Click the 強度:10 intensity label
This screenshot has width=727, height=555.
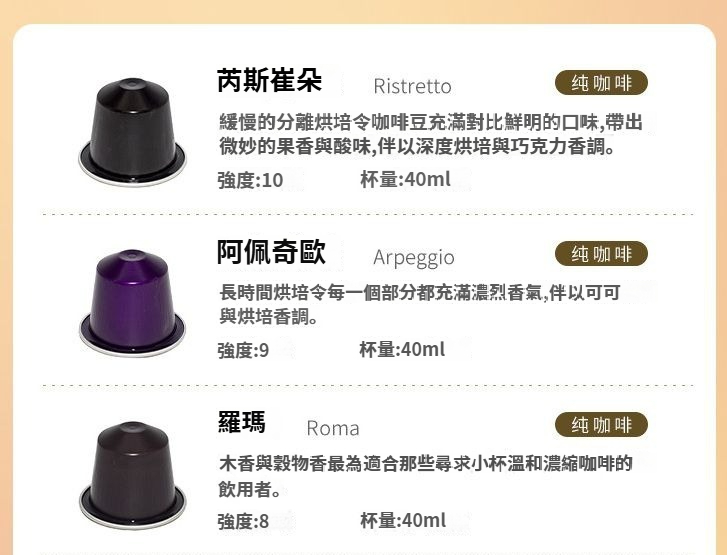pyautogui.click(x=250, y=180)
